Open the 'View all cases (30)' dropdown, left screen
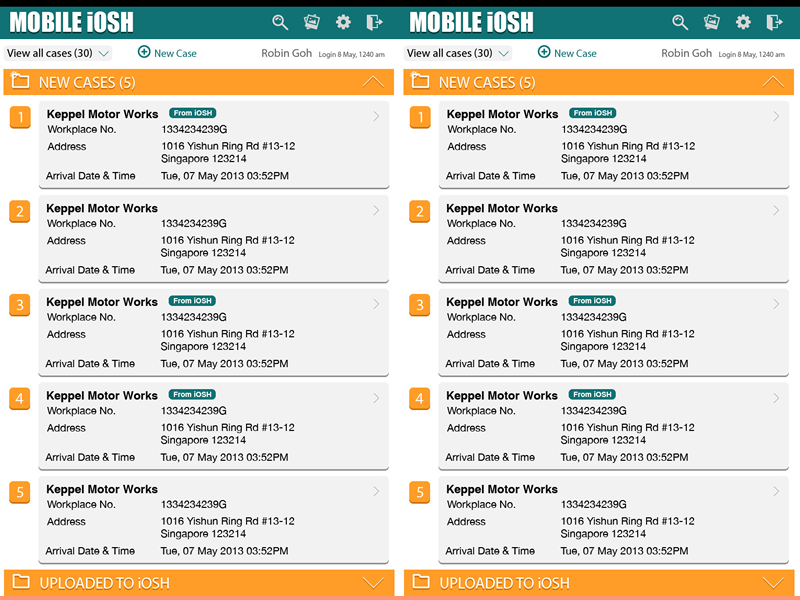The height and width of the screenshot is (600, 800). point(58,53)
